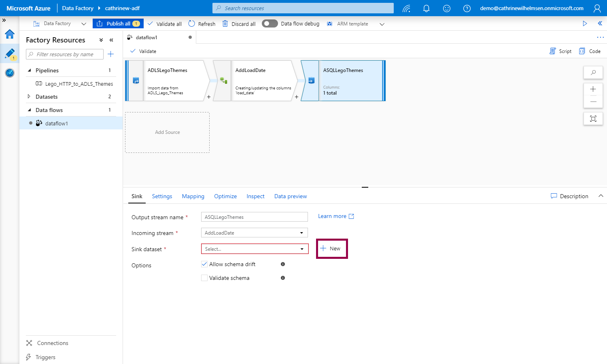
Task: Open the Incoming stream dropdown
Action: [x=254, y=233]
